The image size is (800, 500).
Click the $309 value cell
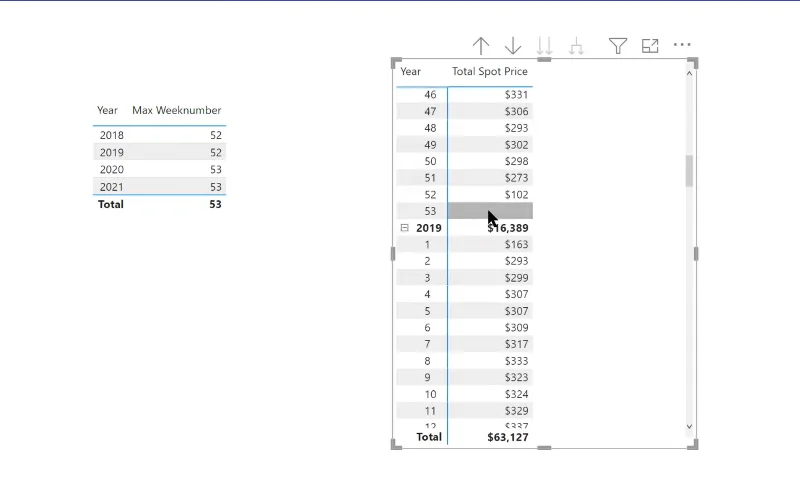pos(516,328)
